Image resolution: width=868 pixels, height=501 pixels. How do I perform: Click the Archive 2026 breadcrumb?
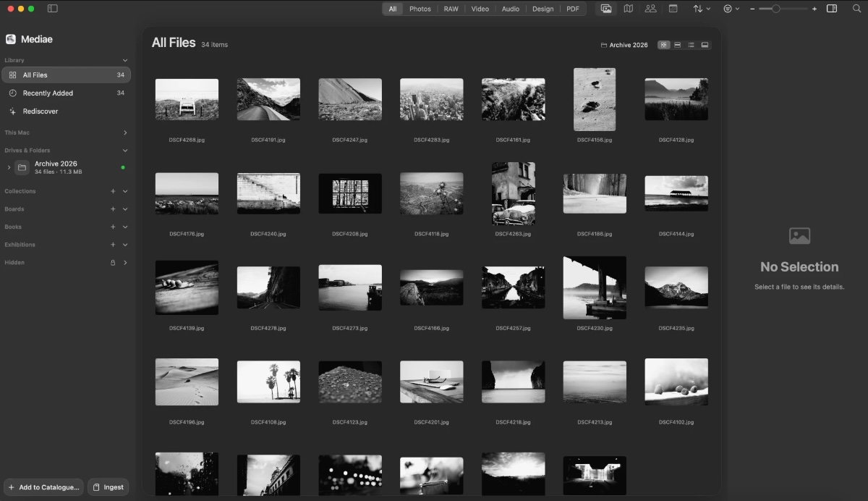624,45
